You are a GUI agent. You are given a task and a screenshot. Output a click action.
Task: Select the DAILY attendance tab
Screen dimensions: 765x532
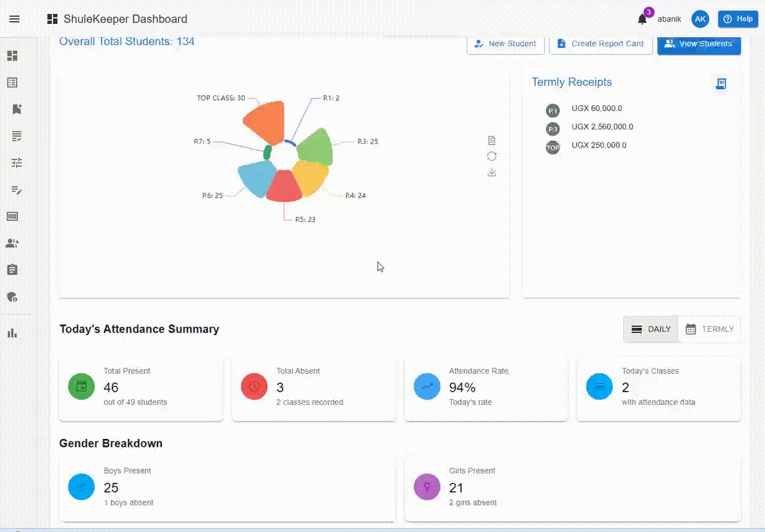pos(650,329)
